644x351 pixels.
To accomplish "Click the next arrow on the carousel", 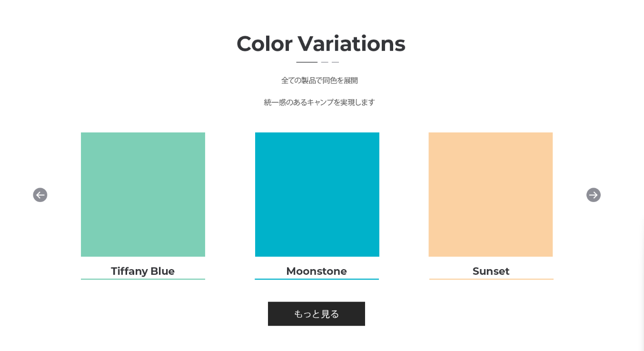I will (593, 195).
